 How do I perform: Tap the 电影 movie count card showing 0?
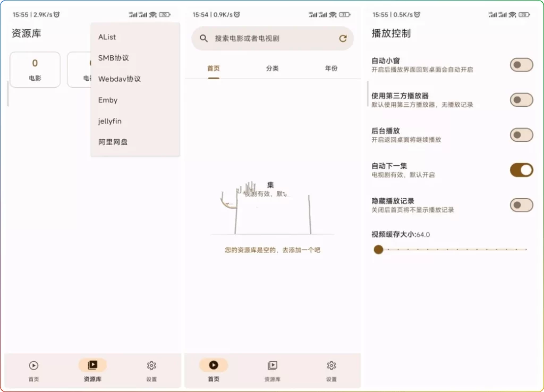(35, 69)
